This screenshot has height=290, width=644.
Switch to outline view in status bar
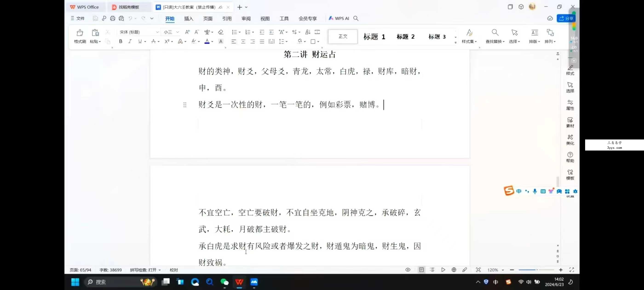pyautogui.click(x=432, y=270)
